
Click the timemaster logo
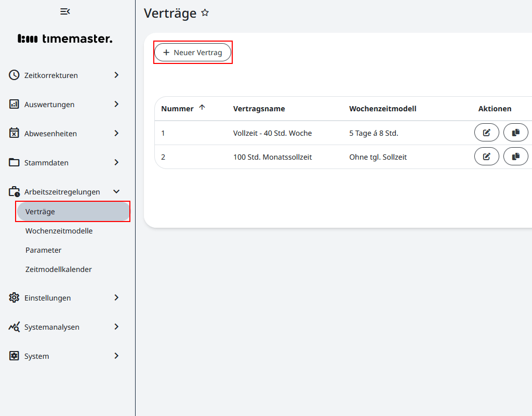(65, 38)
